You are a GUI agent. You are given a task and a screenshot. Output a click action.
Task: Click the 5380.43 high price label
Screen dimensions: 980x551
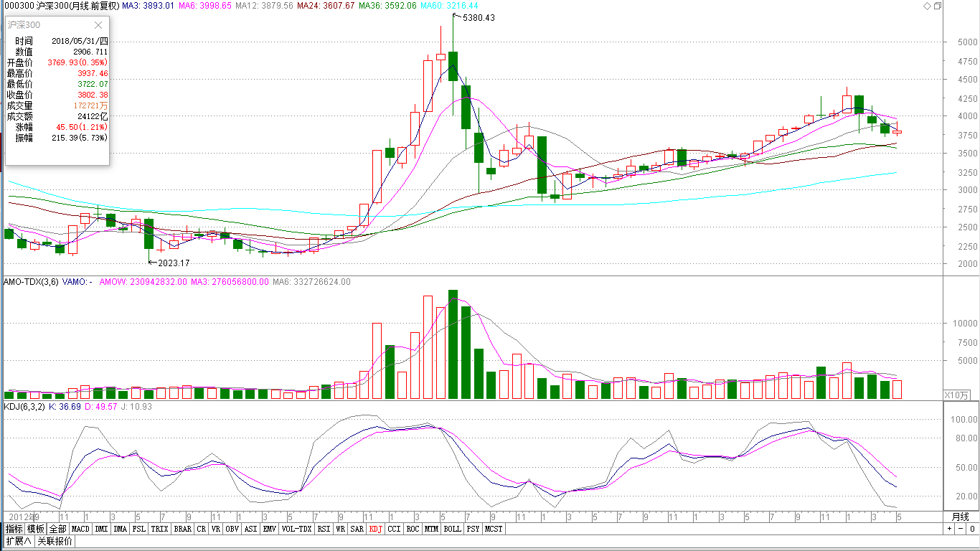(x=479, y=18)
